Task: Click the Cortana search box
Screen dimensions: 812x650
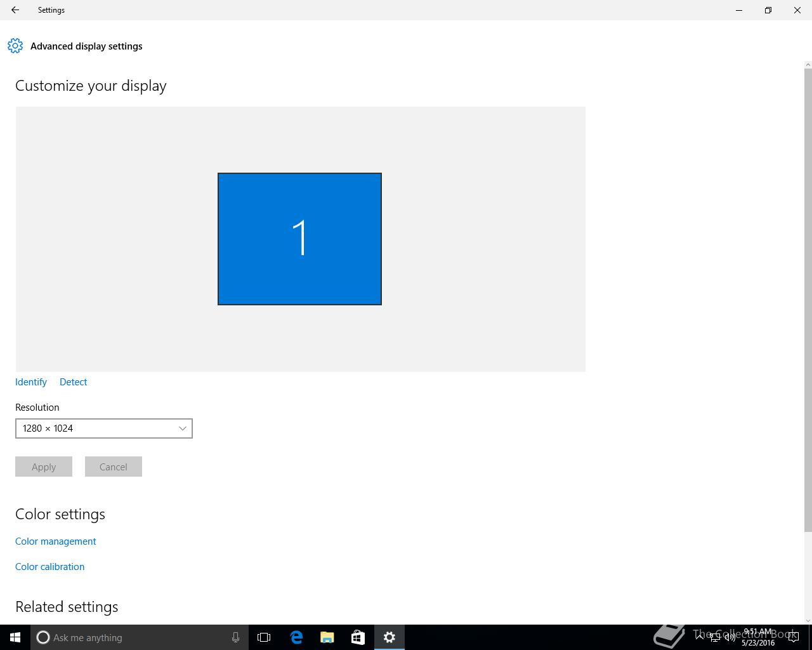Action: [138, 637]
